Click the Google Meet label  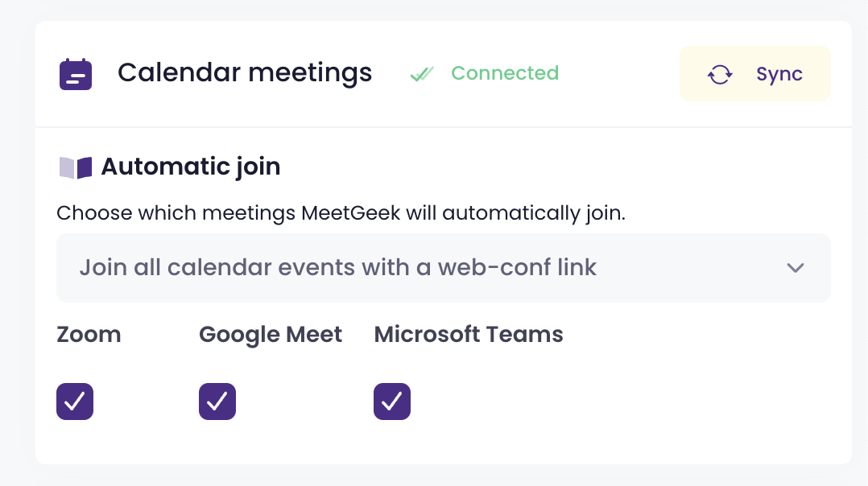point(271,335)
